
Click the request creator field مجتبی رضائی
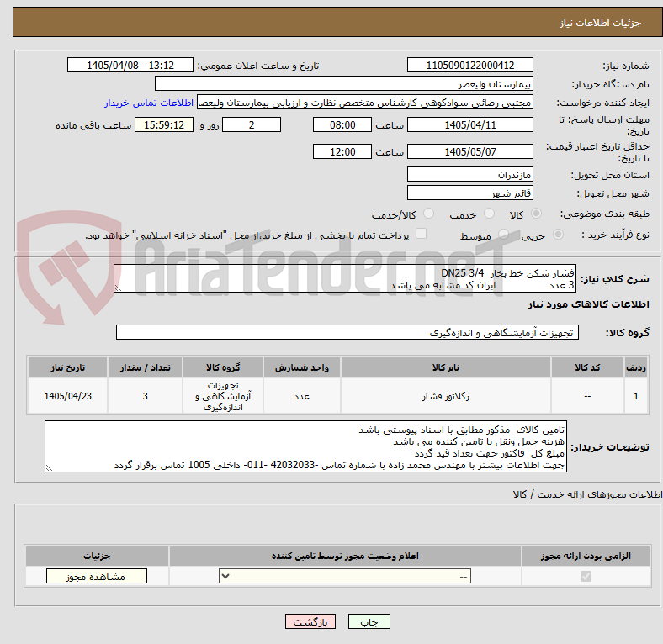(365, 103)
